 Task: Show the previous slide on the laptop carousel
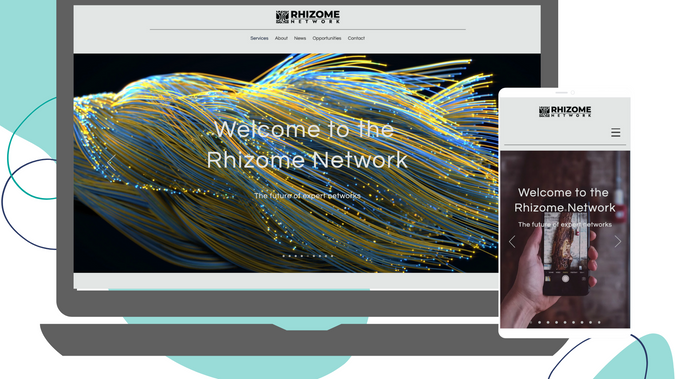click(x=111, y=163)
